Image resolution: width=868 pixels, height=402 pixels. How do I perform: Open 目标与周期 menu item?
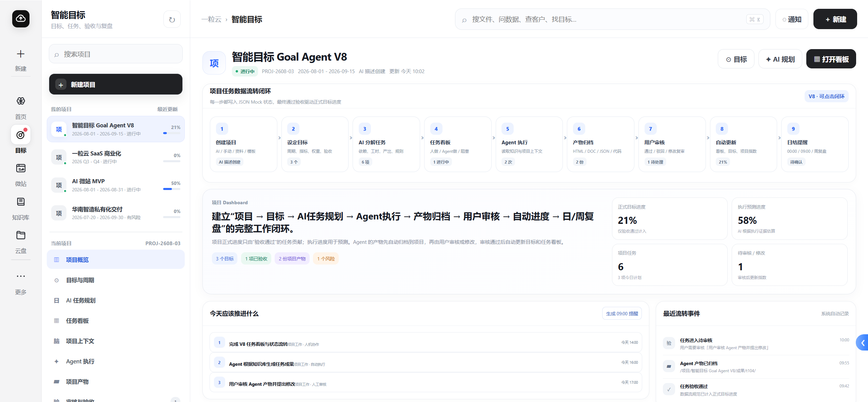(116, 280)
